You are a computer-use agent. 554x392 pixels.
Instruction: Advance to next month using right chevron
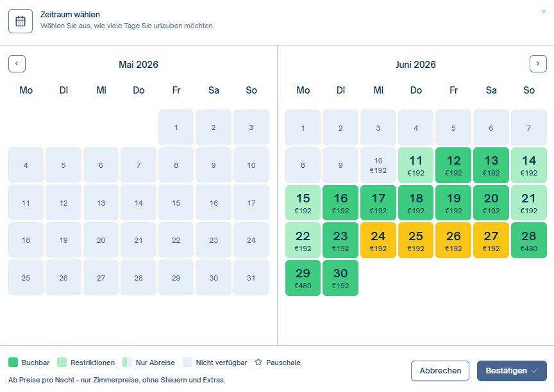538,64
